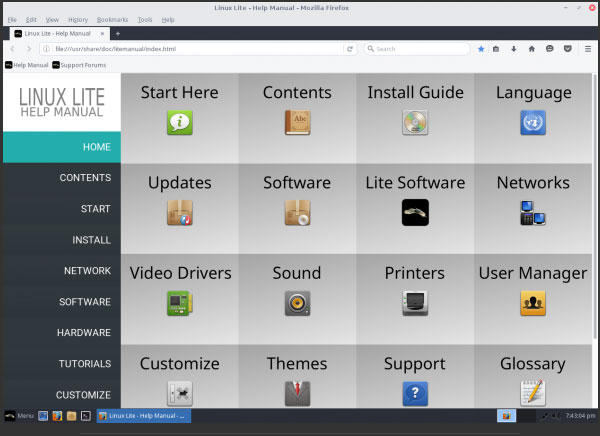Close the Linux Lite - Help Manual tab
Viewport: 600px width, 436px height.
[x=102, y=34]
